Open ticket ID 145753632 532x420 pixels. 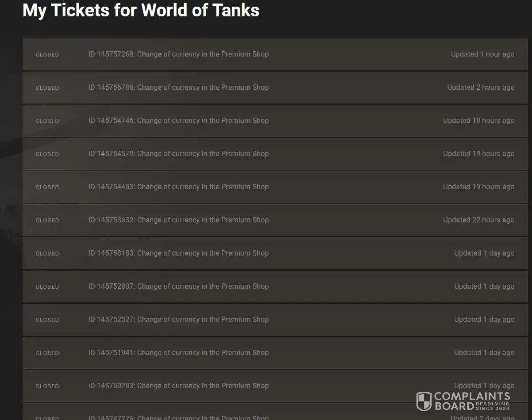point(178,220)
